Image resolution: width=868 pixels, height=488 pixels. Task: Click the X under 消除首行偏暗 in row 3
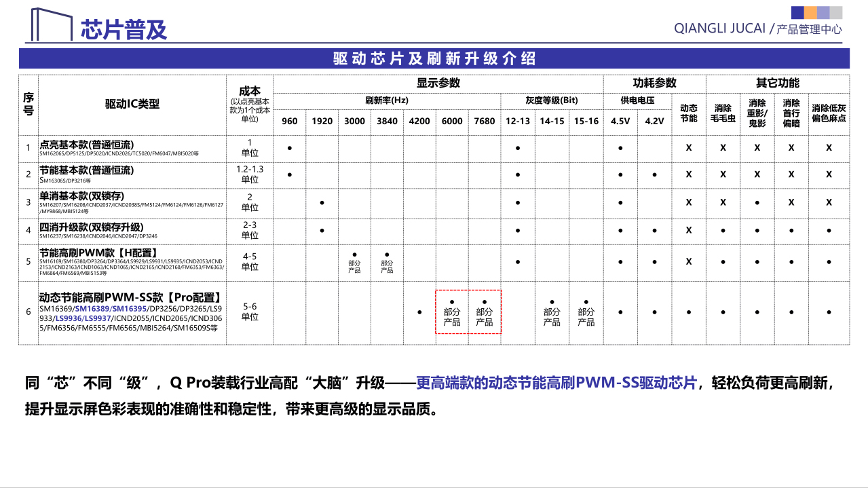tap(791, 202)
